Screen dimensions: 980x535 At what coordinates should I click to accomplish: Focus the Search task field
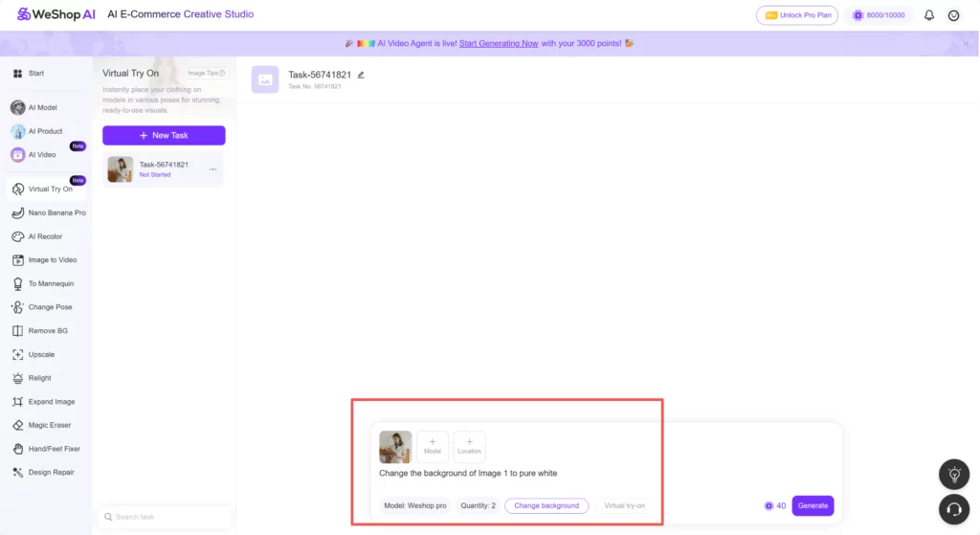click(x=164, y=517)
